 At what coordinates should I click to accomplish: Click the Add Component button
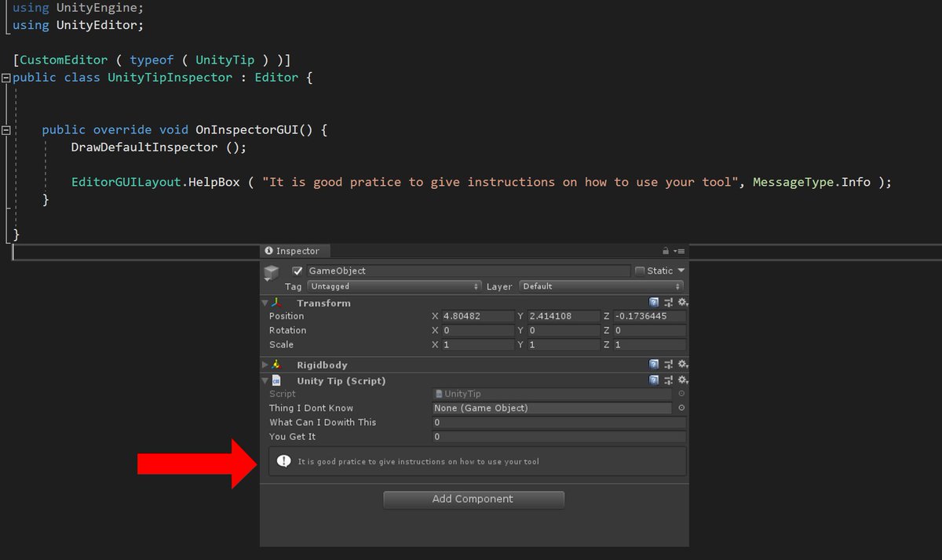pyautogui.click(x=473, y=499)
